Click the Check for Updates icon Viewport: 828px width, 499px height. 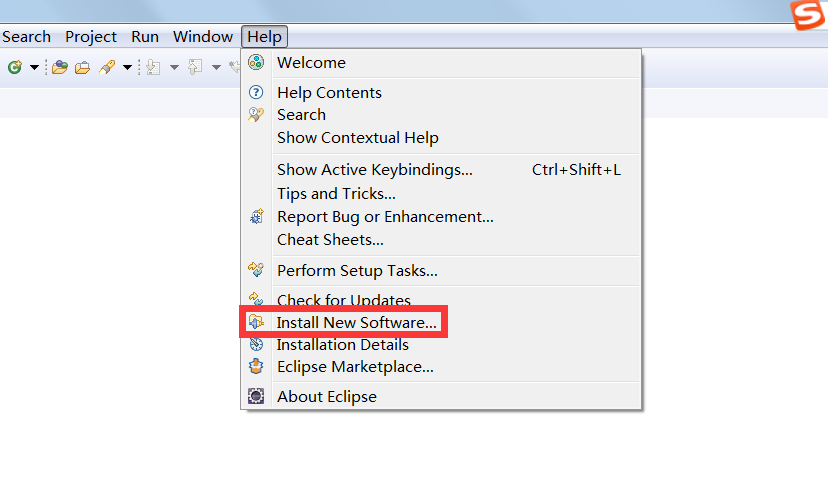click(x=256, y=299)
